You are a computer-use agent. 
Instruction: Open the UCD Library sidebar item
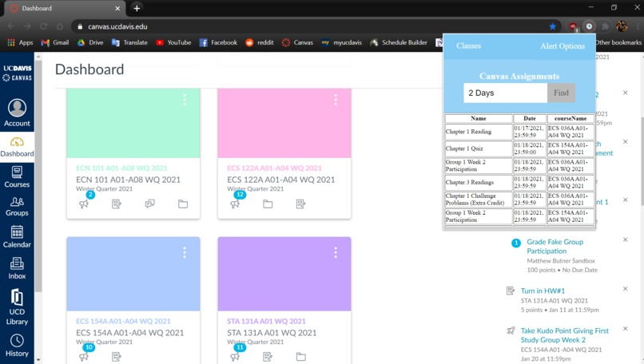point(17,307)
